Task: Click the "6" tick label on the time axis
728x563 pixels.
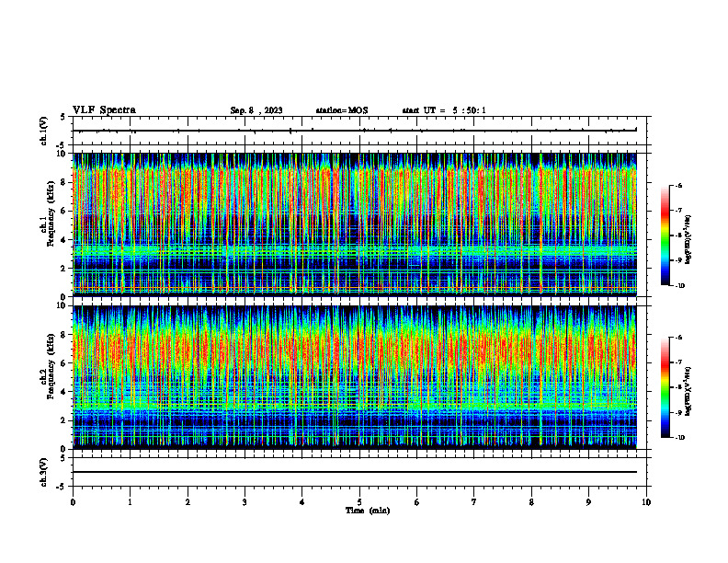Action: click(x=417, y=502)
